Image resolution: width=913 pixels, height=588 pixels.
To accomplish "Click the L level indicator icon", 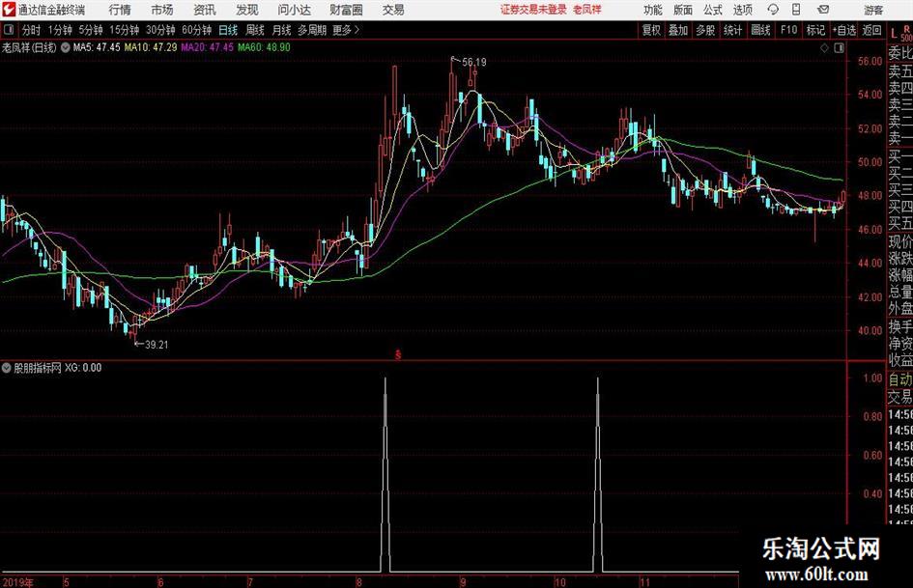I will [894, 34].
